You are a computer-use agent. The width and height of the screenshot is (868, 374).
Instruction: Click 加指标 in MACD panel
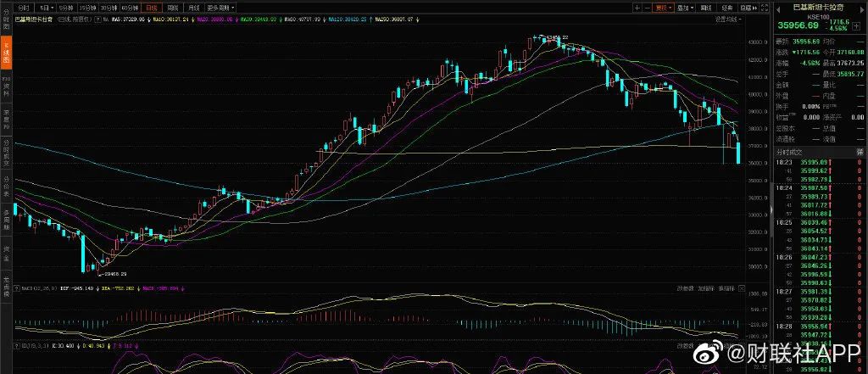(x=704, y=288)
